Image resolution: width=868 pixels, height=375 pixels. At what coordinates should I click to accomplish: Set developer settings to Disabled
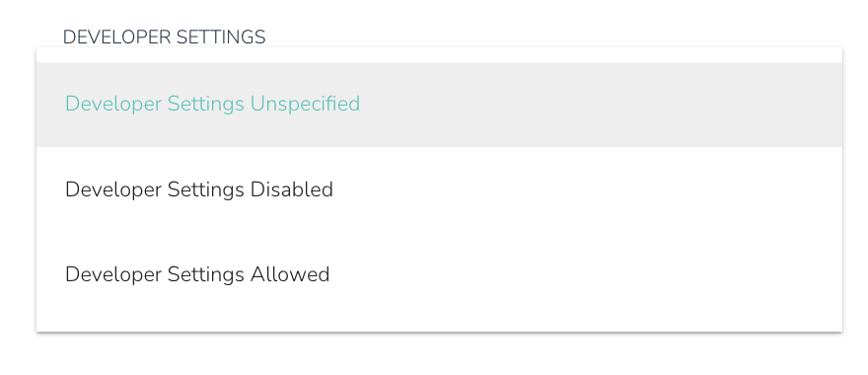point(439,189)
